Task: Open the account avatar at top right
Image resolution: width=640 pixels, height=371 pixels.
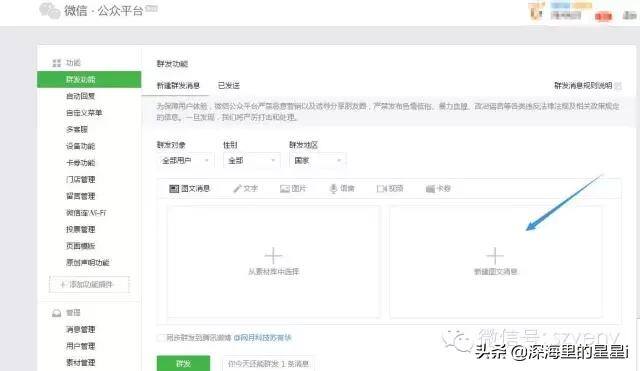Action: 536,11
